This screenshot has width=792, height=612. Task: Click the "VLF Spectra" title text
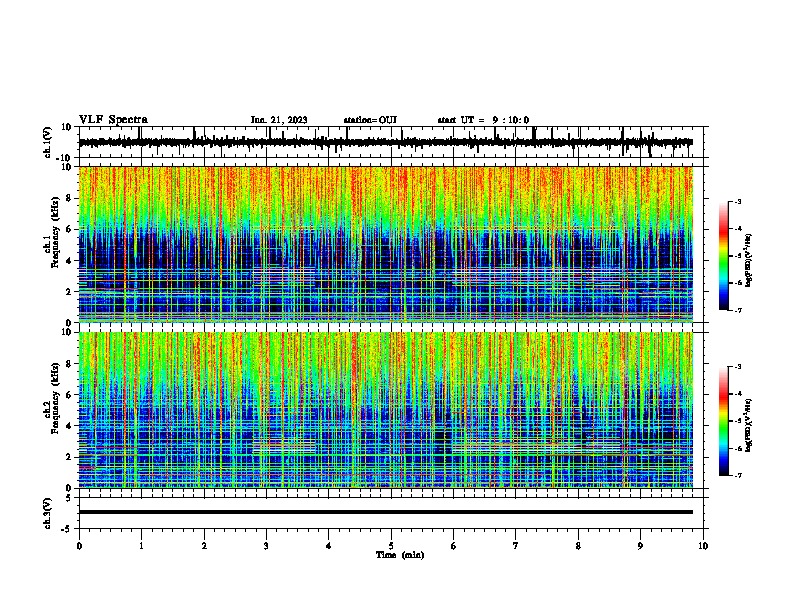(113, 120)
